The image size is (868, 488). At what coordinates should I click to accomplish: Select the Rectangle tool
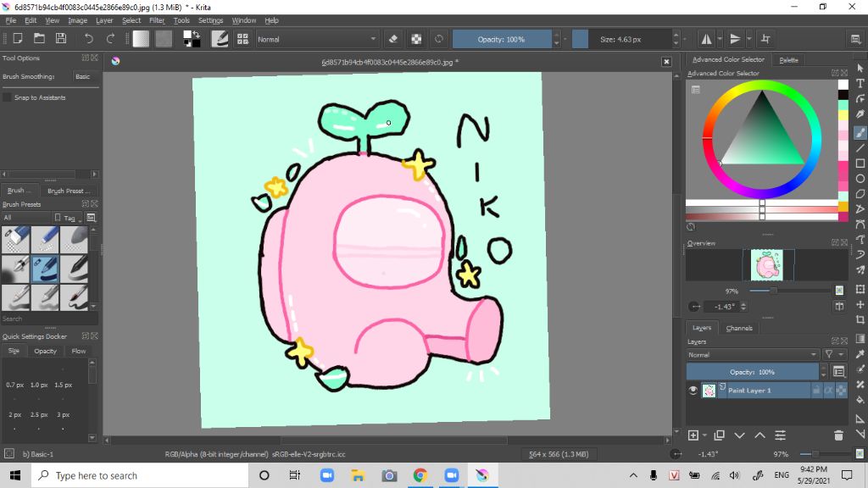click(x=860, y=164)
